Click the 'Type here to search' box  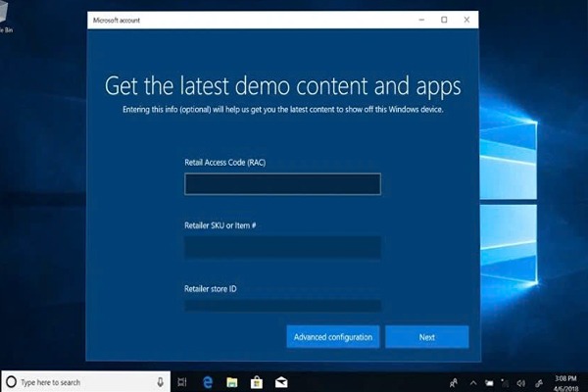click(x=86, y=382)
